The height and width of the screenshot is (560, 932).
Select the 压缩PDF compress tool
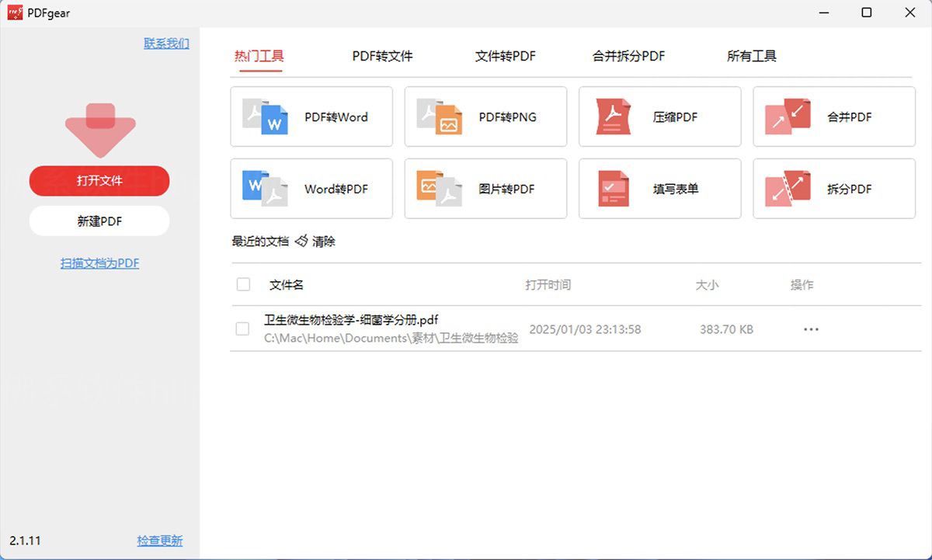click(x=659, y=117)
